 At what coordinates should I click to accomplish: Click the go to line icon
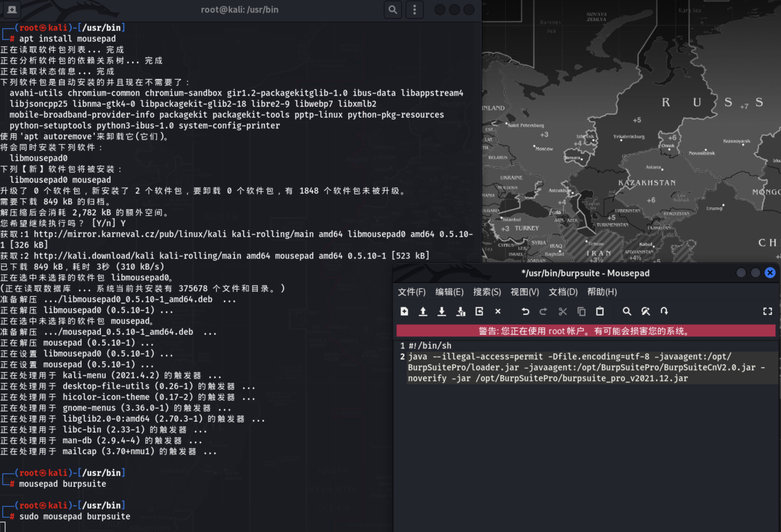(664, 311)
